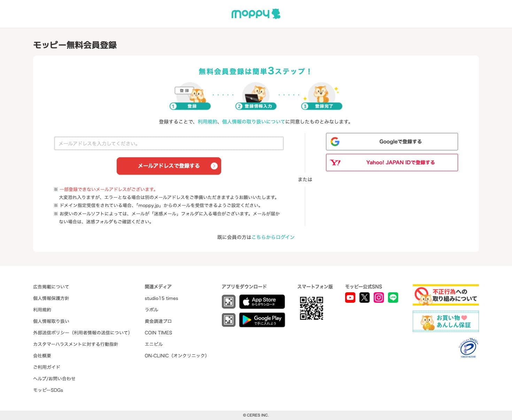Click step 1 登録 mascot illustration
This screenshot has height=420, width=512.
pos(190,96)
